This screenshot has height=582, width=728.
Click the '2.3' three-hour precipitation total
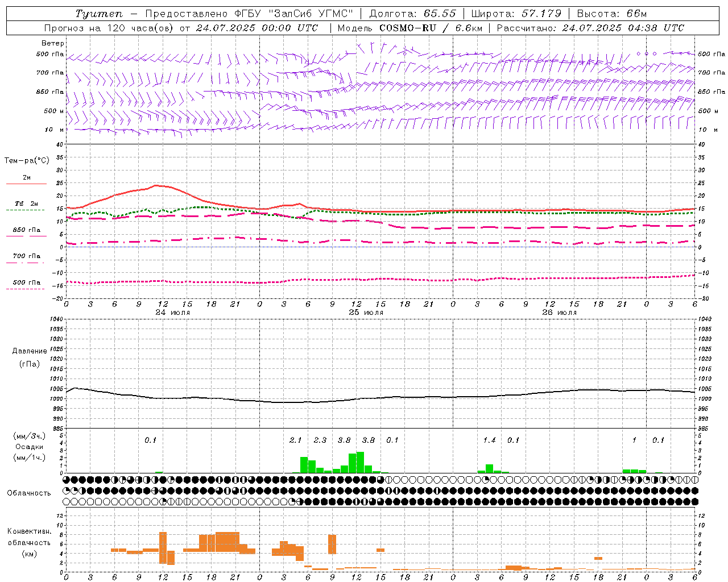[x=320, y=440]
